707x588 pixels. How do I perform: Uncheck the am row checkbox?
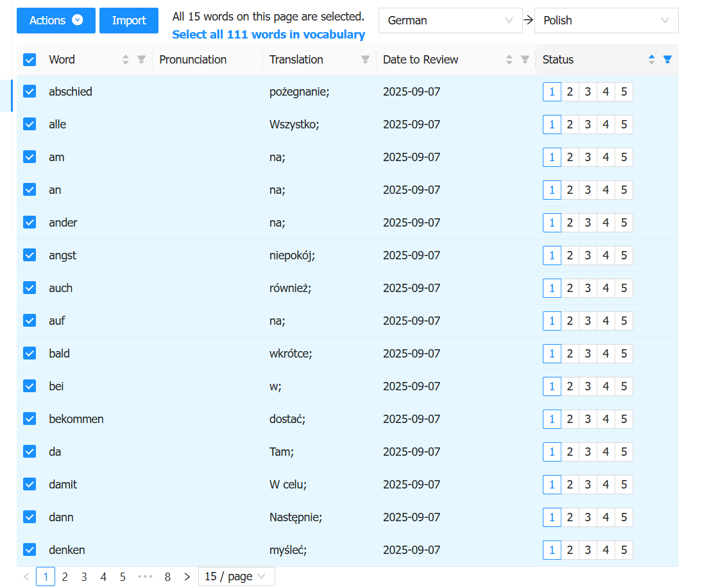(30, 157)
